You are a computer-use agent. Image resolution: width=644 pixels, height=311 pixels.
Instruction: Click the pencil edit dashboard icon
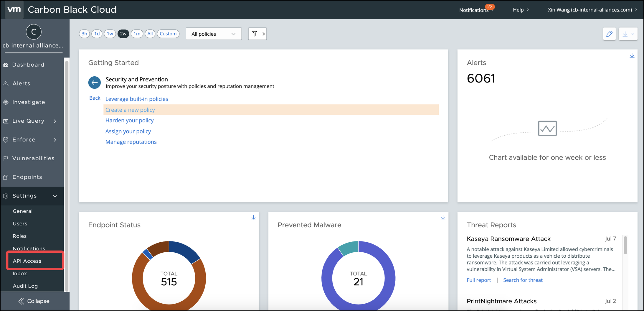pos(609,34)
